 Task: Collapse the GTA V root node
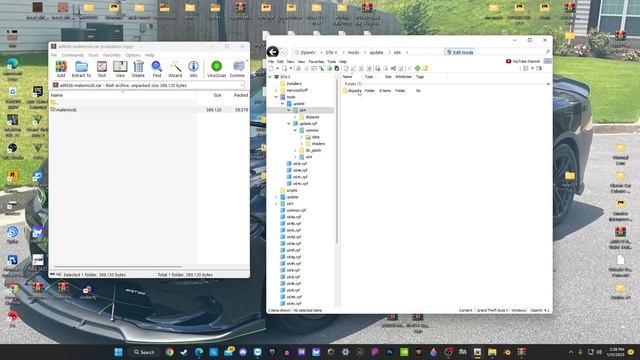270,77
